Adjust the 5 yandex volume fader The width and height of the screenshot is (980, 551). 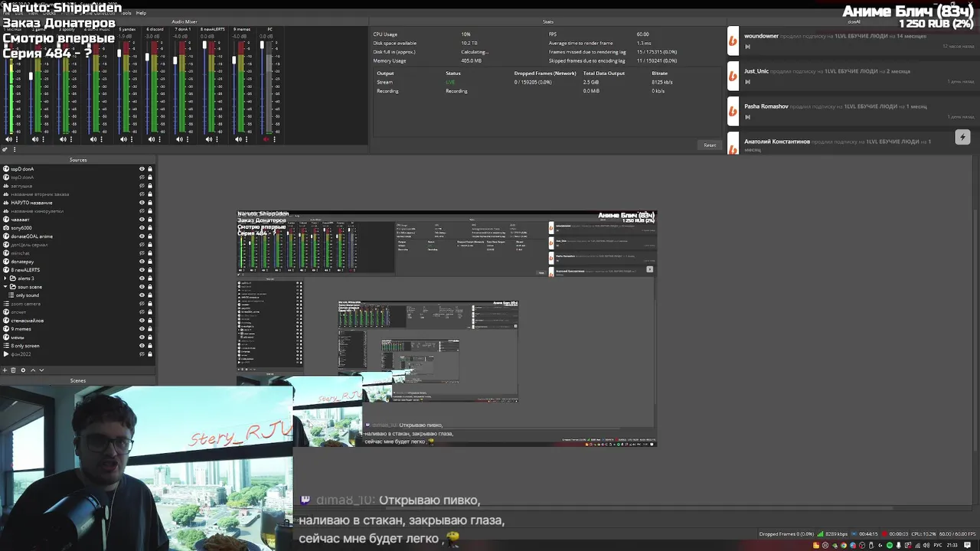coord(119,54)
